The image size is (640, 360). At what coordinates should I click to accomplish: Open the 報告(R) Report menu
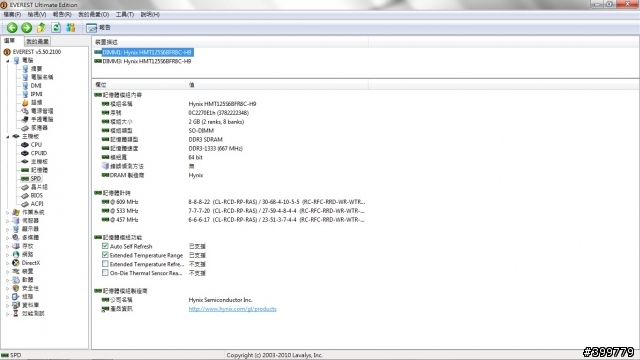tap(62, 14)
